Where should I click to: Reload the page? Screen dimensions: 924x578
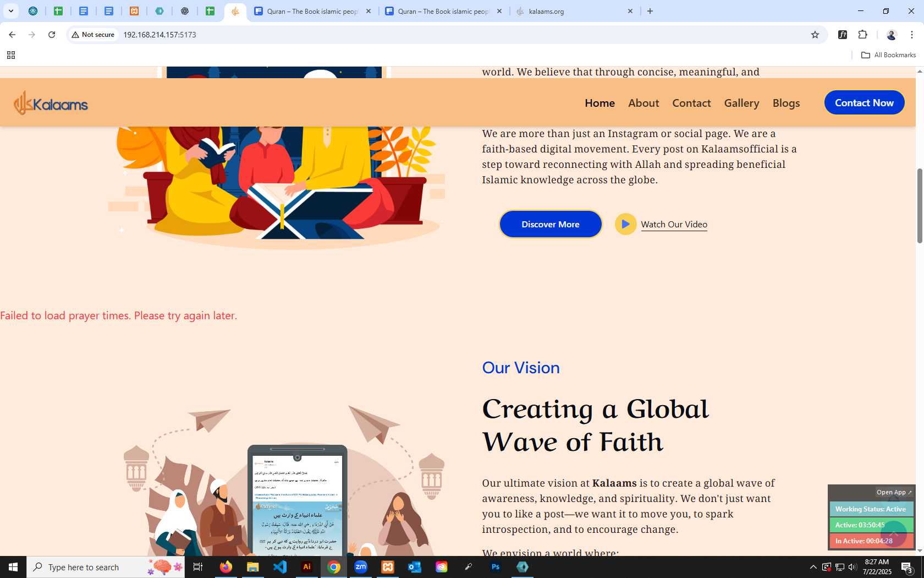[x=52, y=35]
